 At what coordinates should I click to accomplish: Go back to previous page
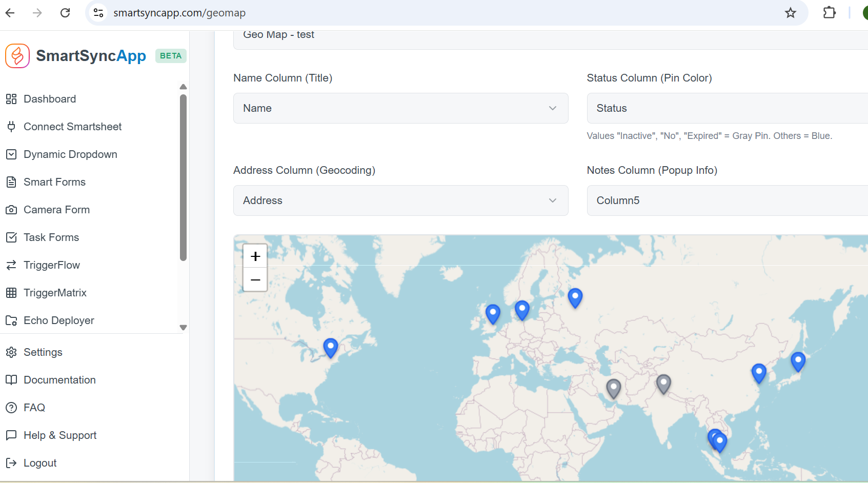10,13
